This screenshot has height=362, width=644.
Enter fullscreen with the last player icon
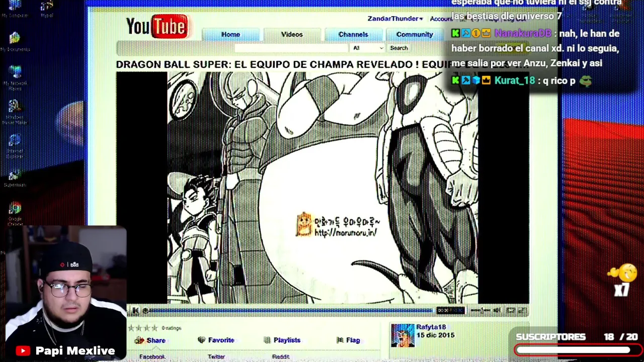point(522,311)
